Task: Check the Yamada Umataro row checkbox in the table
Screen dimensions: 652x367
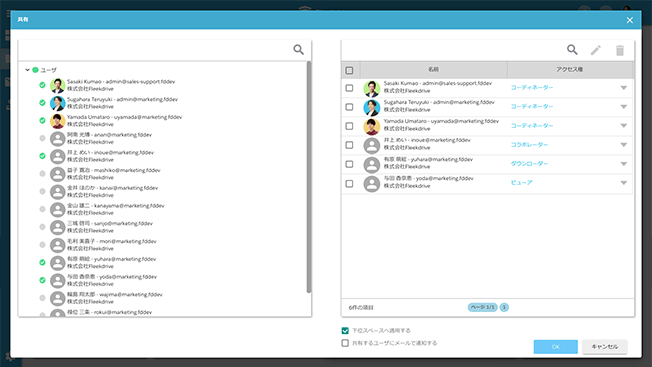Action: point(349,126)
